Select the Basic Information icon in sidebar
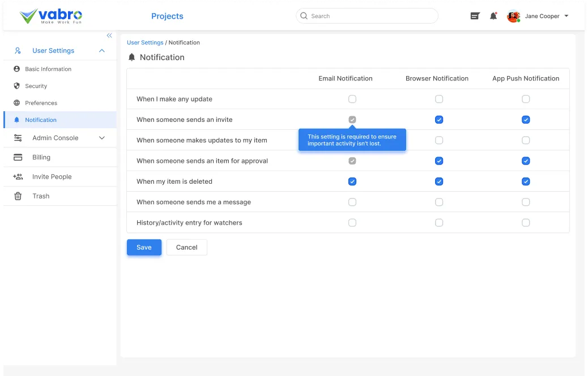The width and height of the screenshot is (588, 376). (16, 69)
